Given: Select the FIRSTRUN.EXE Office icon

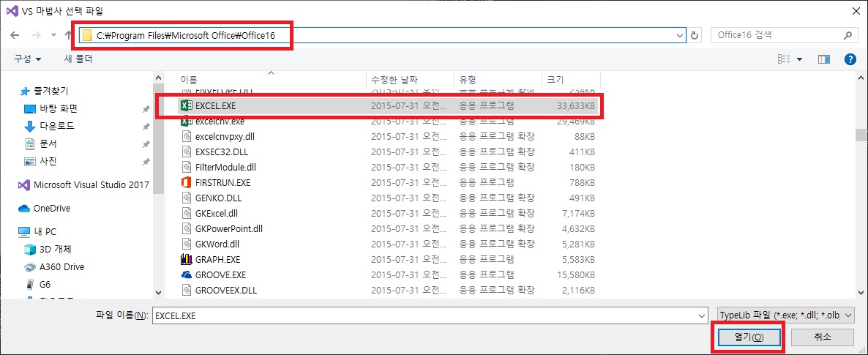Looking at the screenshot, I should (x=186, y=182).
